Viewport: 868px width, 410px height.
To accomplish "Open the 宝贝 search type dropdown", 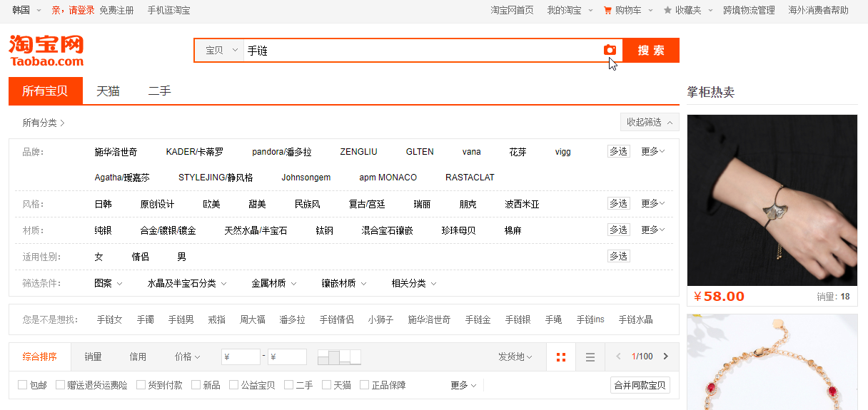I will [x=219, y=51].
